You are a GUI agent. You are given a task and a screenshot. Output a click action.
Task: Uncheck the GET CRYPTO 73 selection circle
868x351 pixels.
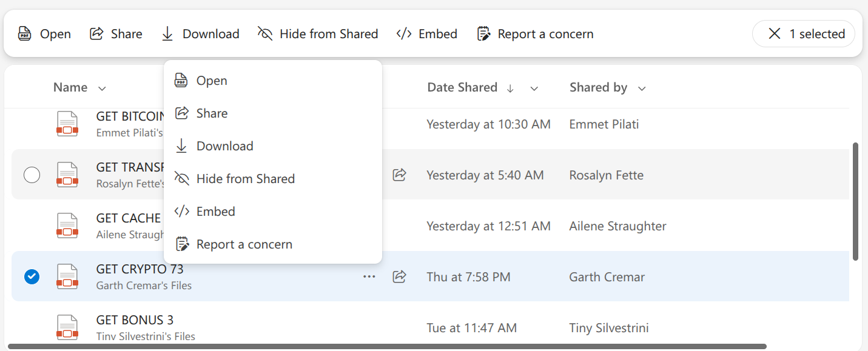point(32,277)
